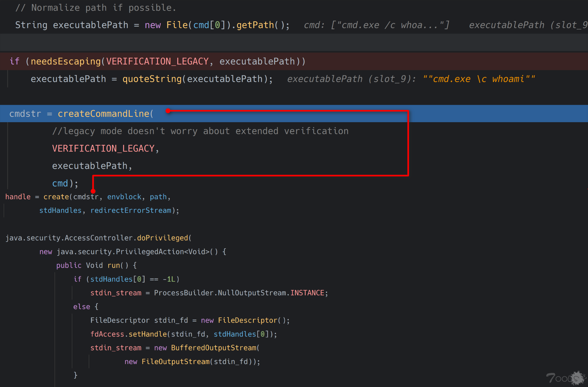This screenshot has height=387, width=588.
Task: Click "quoteString" method call
Action: click(x=152, y=79)
